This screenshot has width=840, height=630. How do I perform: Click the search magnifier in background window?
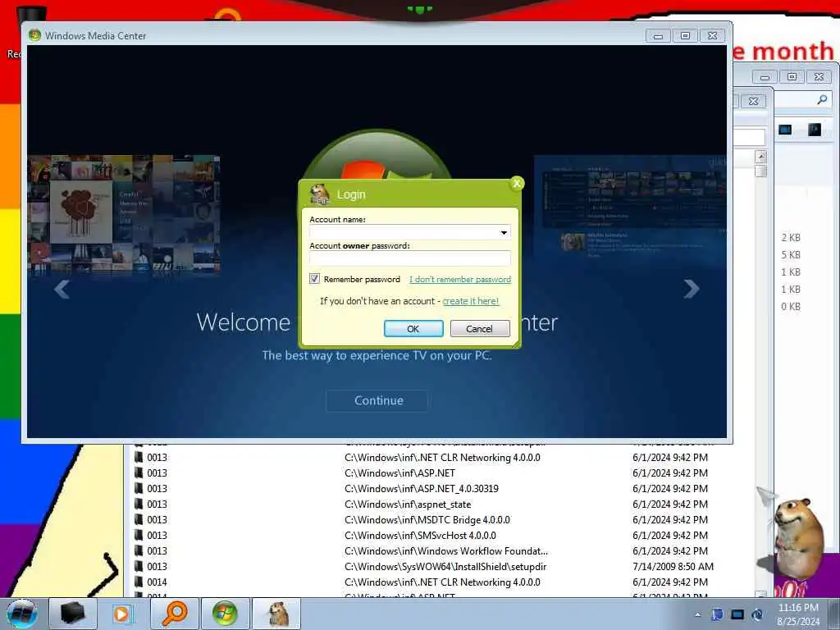[822, 99]
